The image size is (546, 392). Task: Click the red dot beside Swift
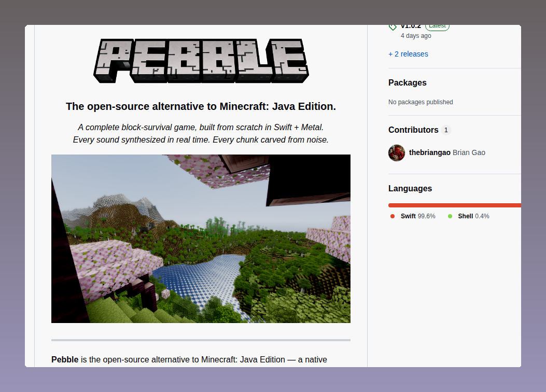click(x=393, y=216)
